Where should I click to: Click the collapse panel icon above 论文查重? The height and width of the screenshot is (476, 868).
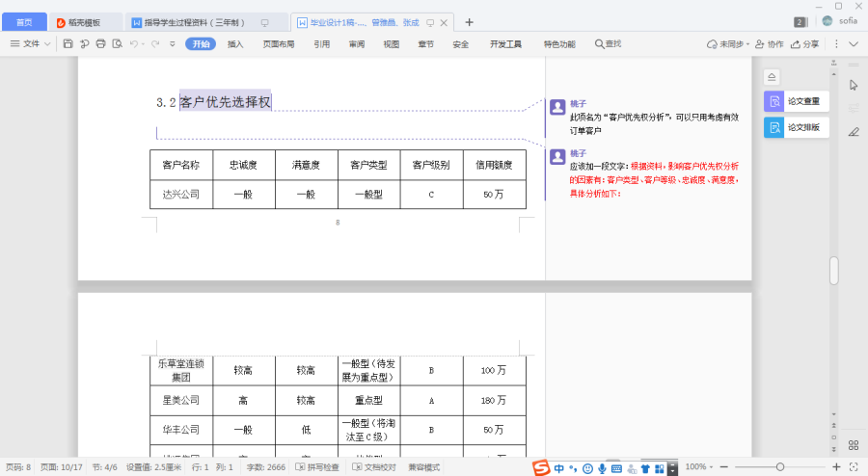772,77
